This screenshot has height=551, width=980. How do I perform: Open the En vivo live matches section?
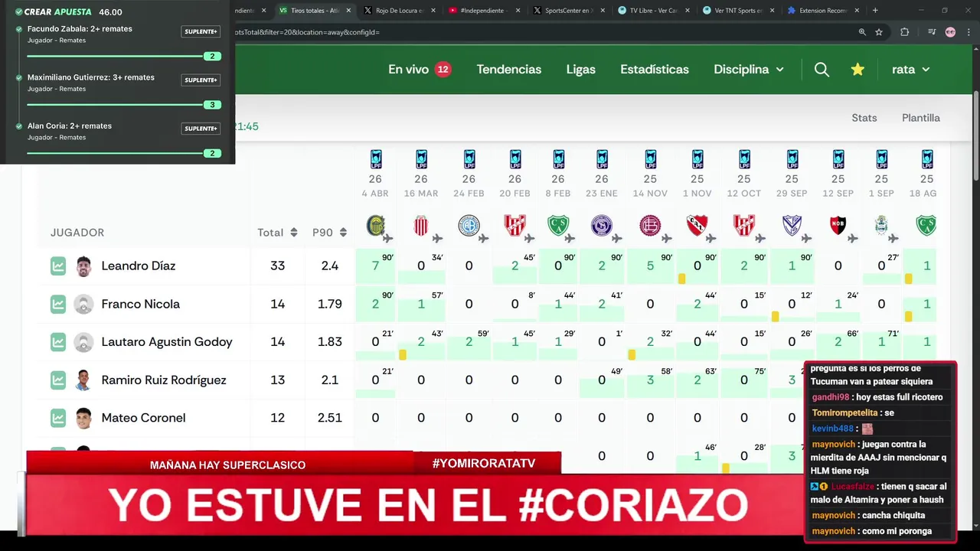pyautogui.click(x=420, y=70)
